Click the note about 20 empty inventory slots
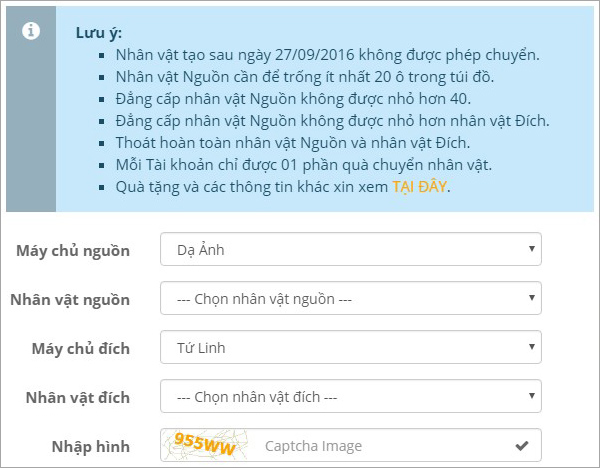 [318, 76]
